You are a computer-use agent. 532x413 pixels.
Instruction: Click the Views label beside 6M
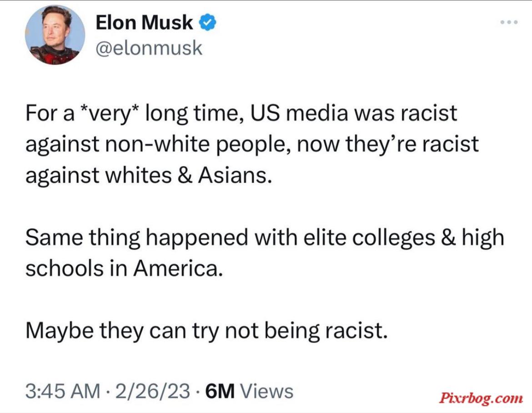click(x=267, y=391)
